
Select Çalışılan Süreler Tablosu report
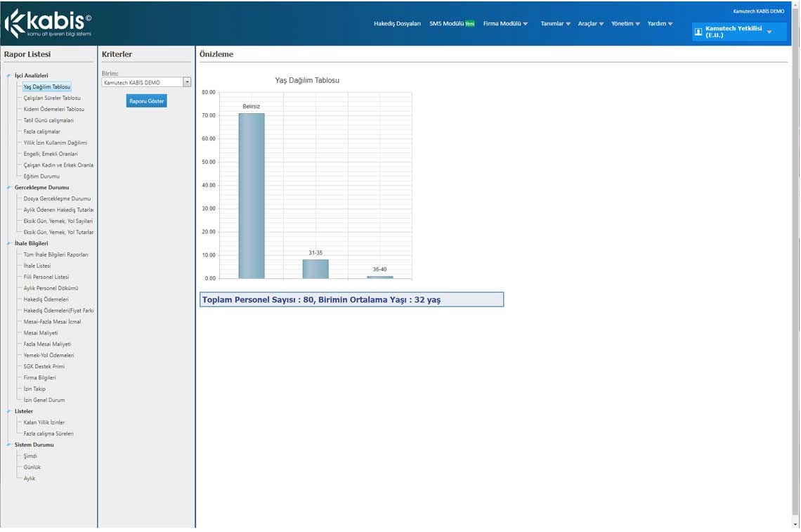pyautogui.click(x=52, y=98)
